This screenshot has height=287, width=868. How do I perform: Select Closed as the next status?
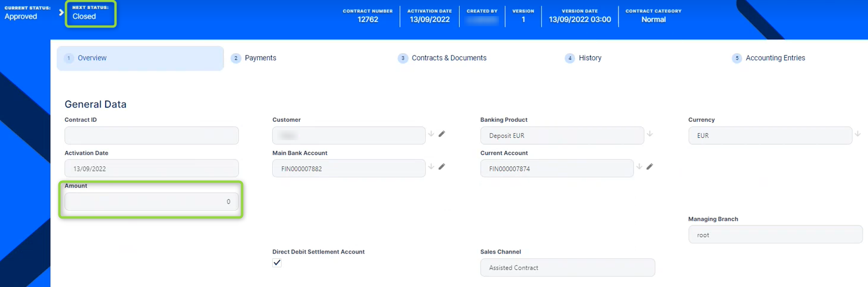(x=84, y=17)
